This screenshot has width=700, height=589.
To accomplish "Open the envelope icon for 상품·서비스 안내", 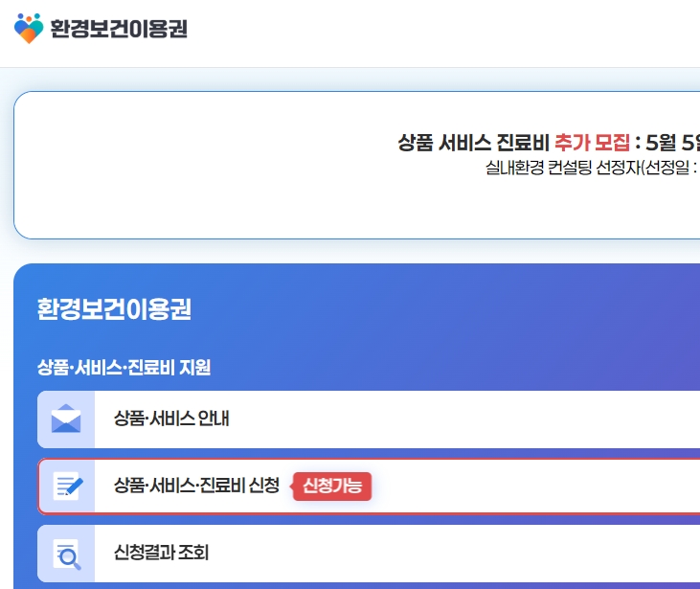I will (66, 419).
